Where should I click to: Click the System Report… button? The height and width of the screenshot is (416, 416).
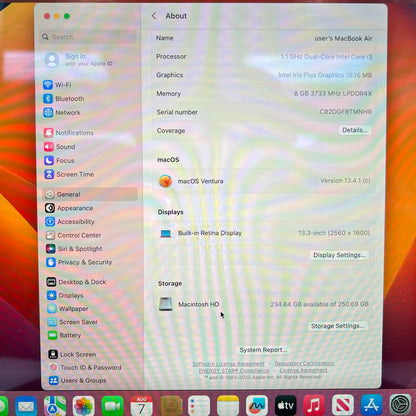pyautogui.click(x=263, y=350)
